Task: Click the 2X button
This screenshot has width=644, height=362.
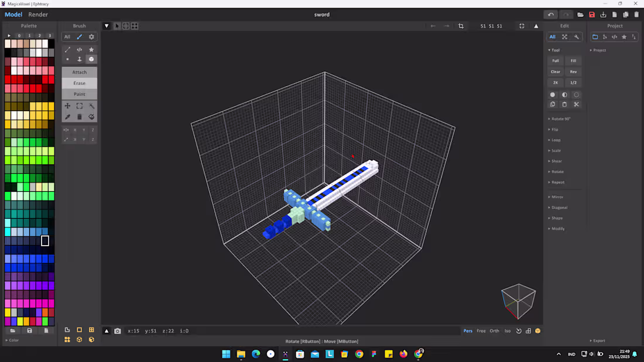Action: coord(555,83)
